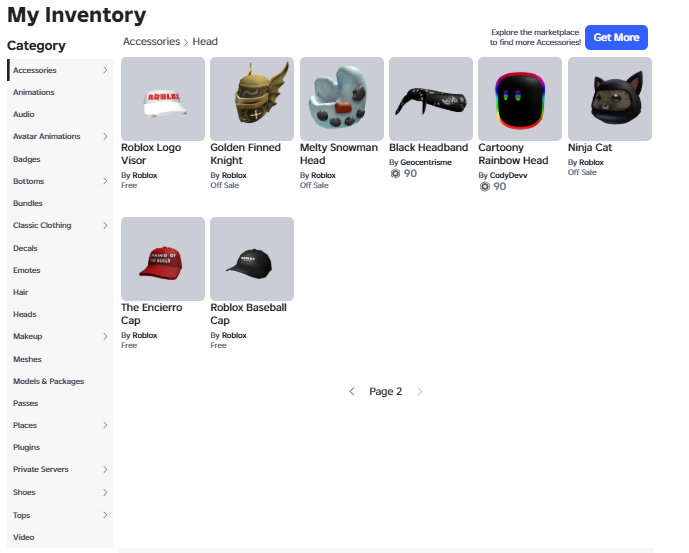Click Robux icon under Cartoony Rainbow Head

[x=485, y=187]
